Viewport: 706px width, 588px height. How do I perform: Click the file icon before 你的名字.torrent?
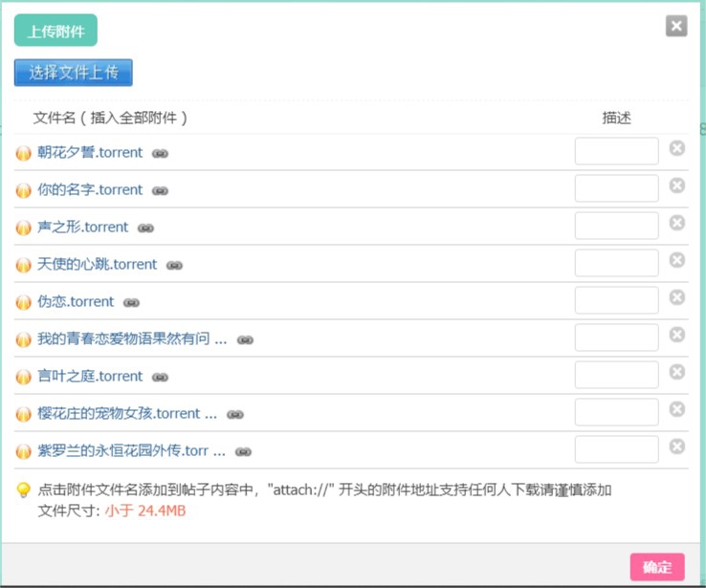point(24,190)
